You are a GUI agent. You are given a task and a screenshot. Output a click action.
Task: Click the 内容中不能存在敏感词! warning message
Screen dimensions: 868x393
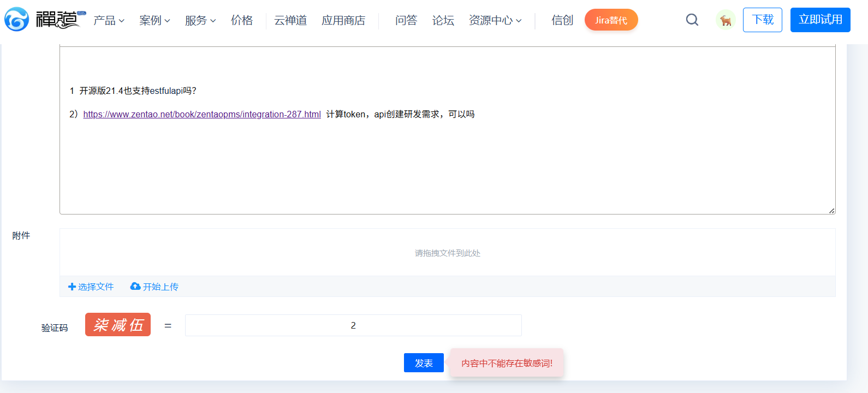pos(507,363)
